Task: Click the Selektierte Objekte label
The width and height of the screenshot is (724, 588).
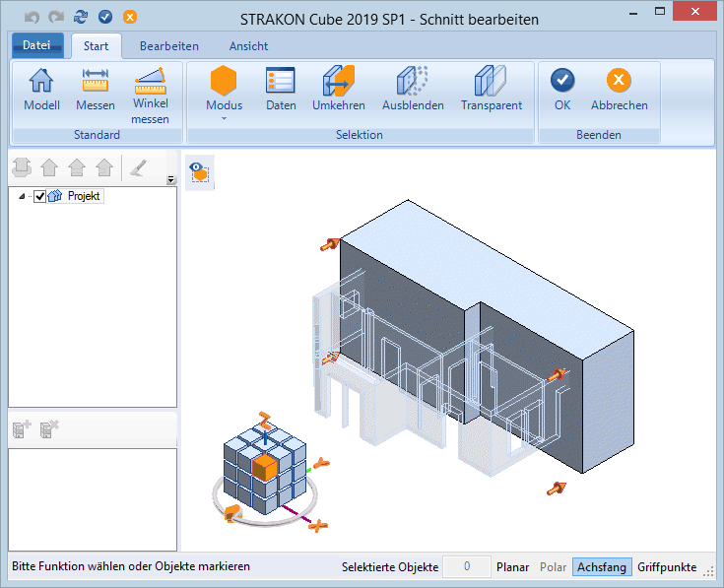Action: point(390,566)
